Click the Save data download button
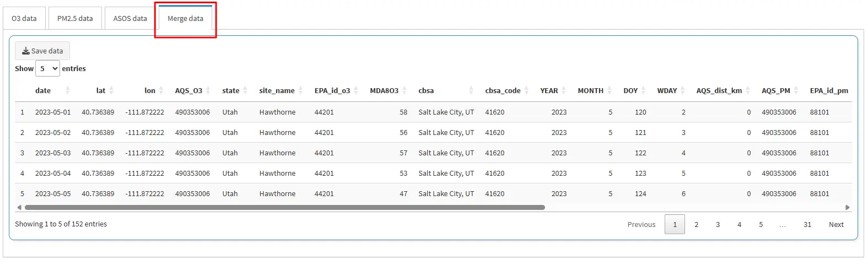The width and height of the screenshot is (868, 265). pos(42,51)
